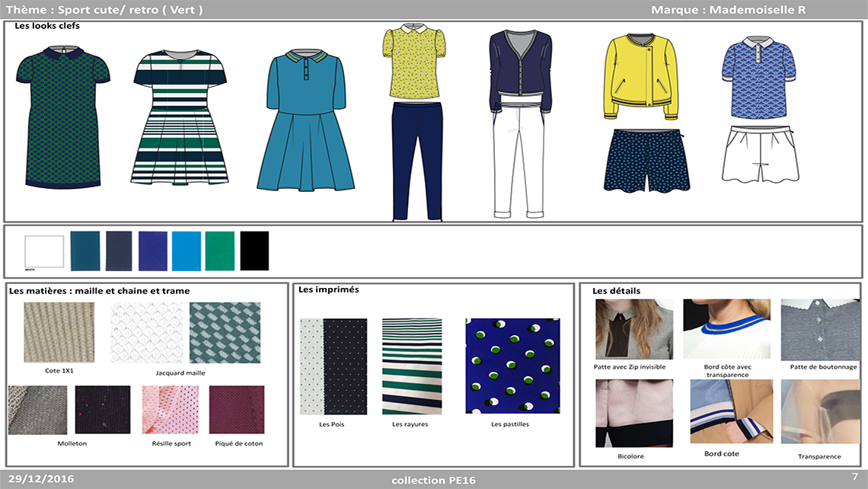Click the 'Piqué de coton' label
The image size is (868, 489).
(239, 443)
